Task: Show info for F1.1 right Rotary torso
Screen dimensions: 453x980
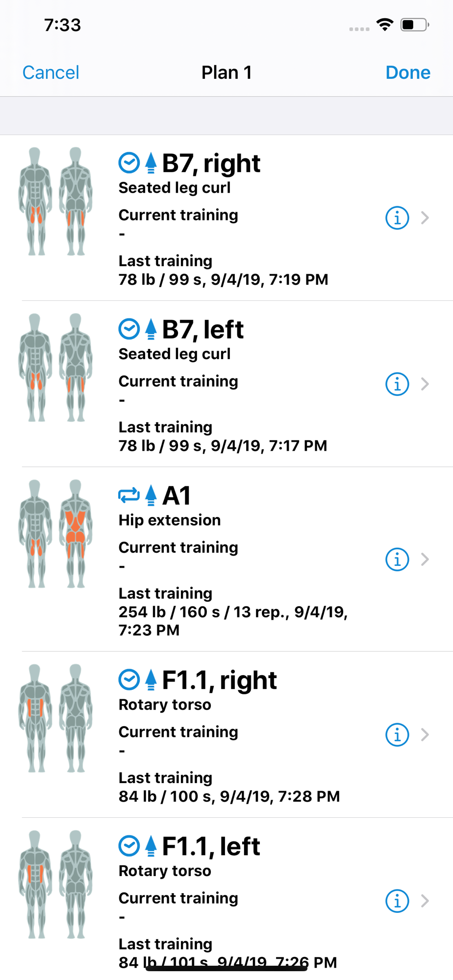Action: pos(397,735)
